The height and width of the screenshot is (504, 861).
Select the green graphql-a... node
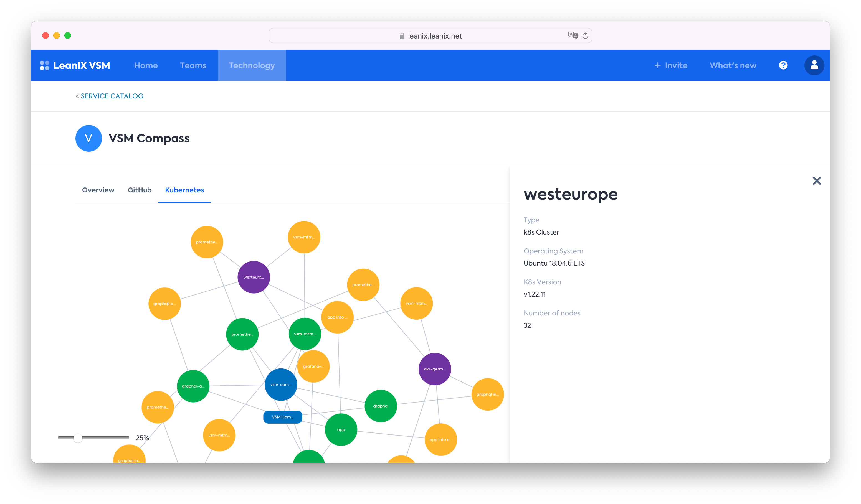coord(193,386)
